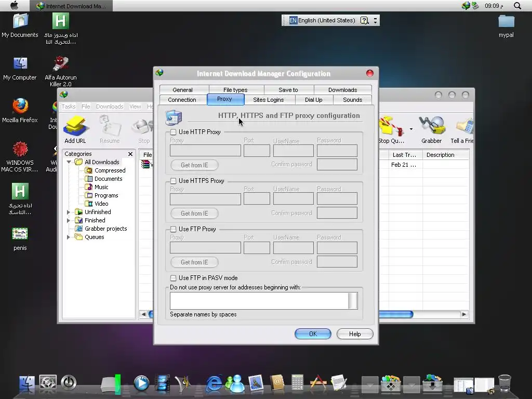Image resolution: width=532 pixels, height=399 pixels.
Task: Click the Apple logo menu
Action: click(x=14, y=5)
